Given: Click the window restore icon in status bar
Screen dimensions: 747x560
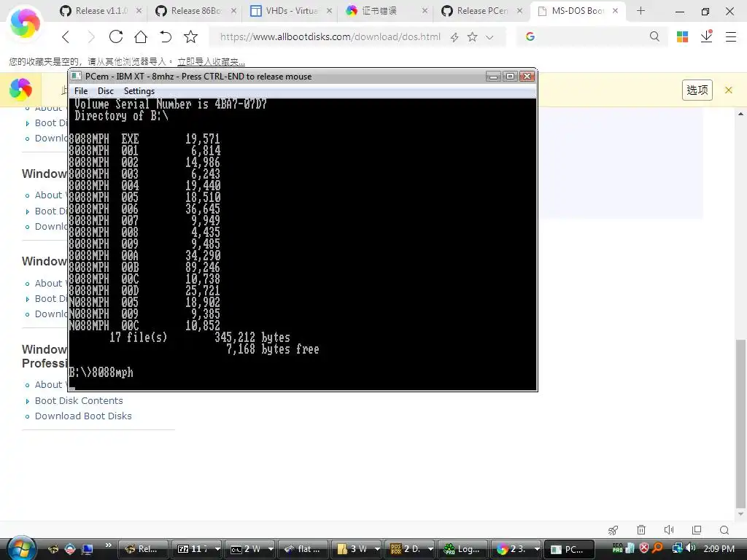Looking at the screenshot, I should coord(697,530).
